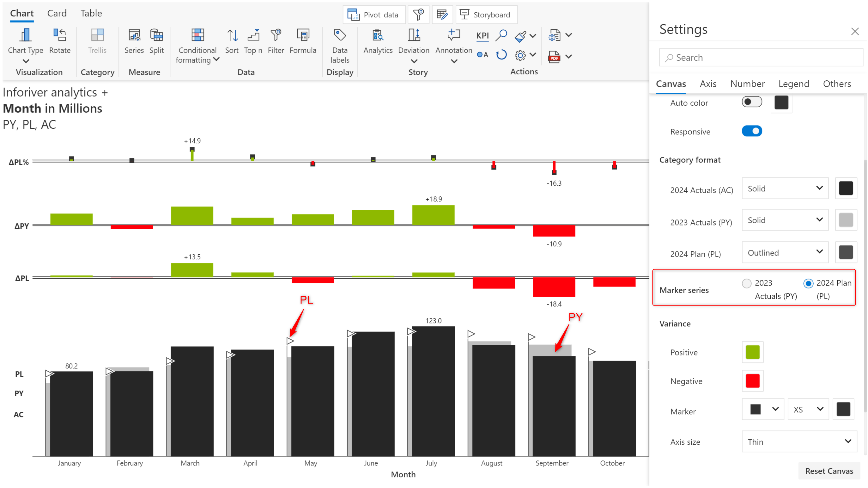Expand the Conditional formatting chevron
The image size is (868, 488).
(x=216, y=60)
